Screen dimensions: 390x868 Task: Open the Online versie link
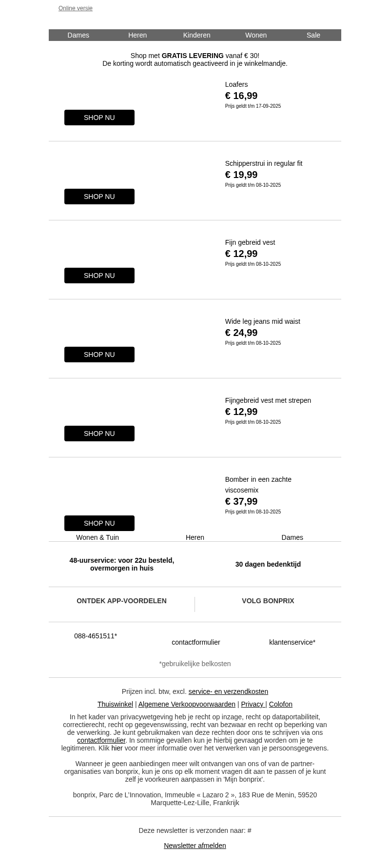[75, 8]
